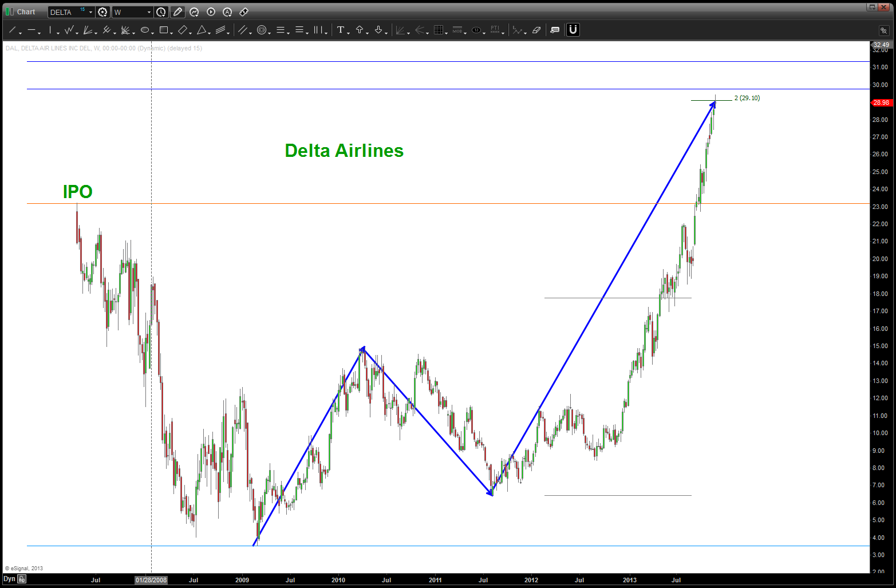The image size is (896, 588).
Task: Select the triangle drawing tool
Action: [202, 30]
